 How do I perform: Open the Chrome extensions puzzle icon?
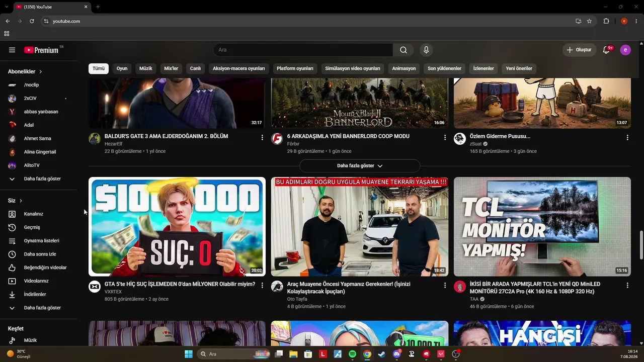606,21
